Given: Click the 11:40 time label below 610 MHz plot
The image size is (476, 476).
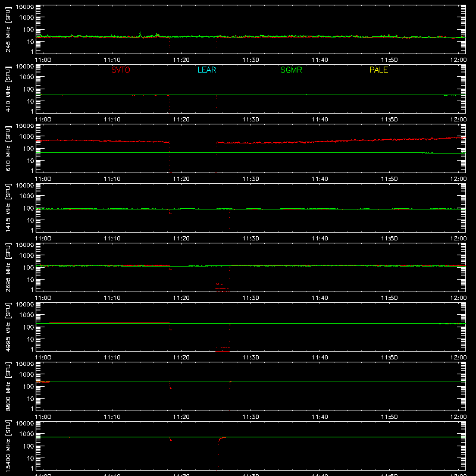Looking at the screenshot, I should [x=320, y=179].
